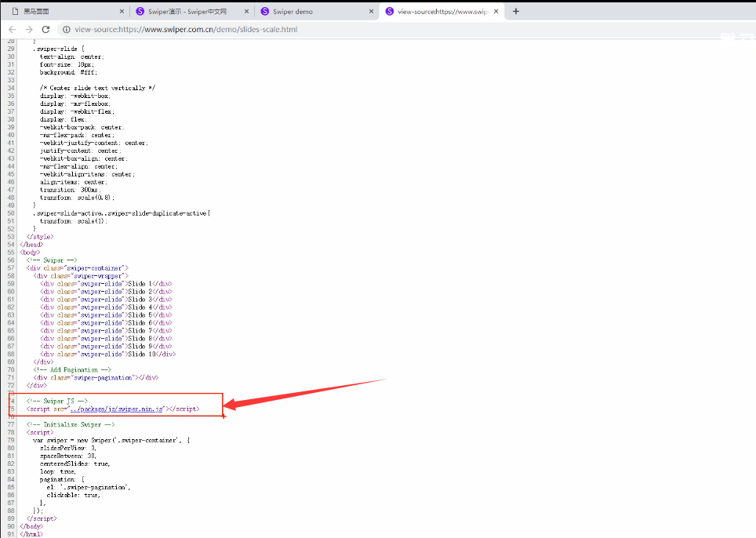The image size is (756, 538).
Task: Click the "Slide 1" div line
Action: (106, 284)
